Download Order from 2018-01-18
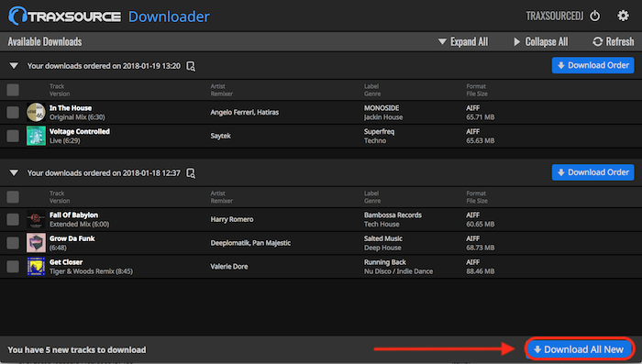Viewport: 642px width, 364px height. click(592, 172)
